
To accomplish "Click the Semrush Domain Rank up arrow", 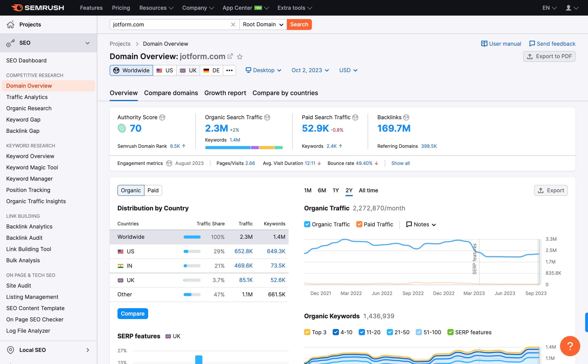I will 184,146.
